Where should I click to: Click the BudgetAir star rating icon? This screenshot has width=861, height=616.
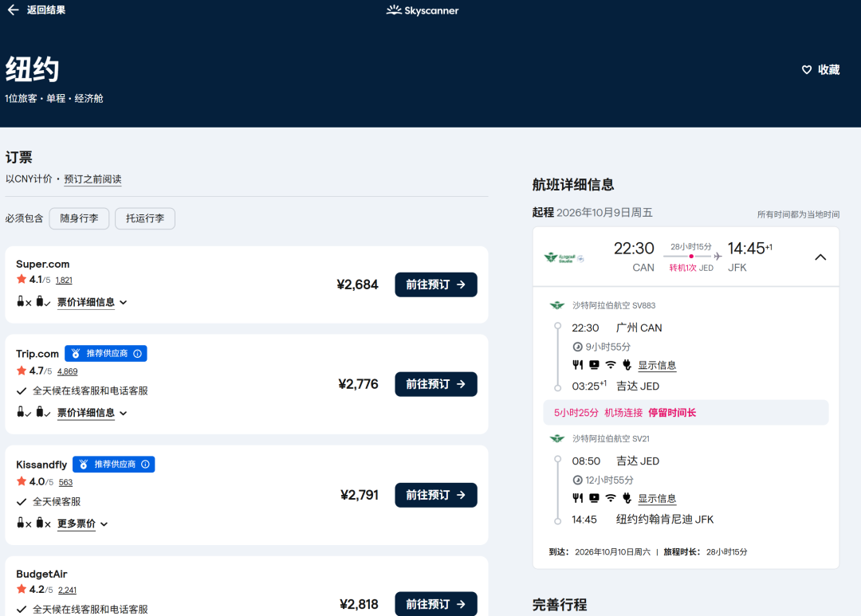pos(22,589)
